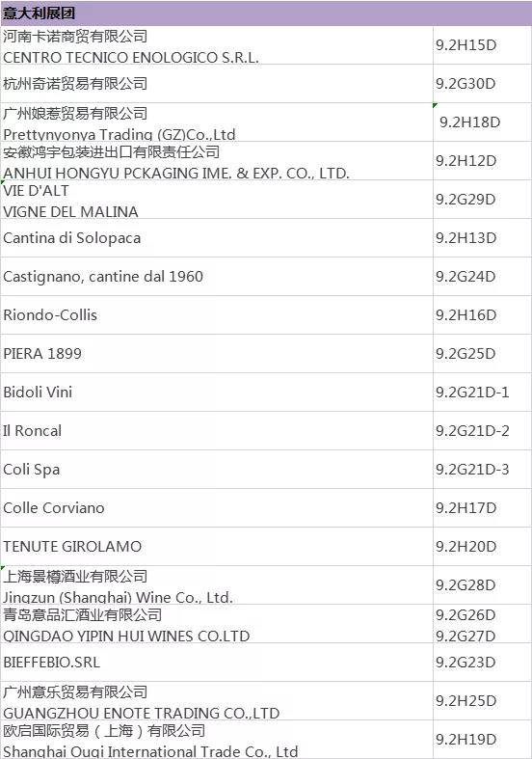Image resolution: width=532 pixels, height=759 pixels.
Task: Click the VIE D'ALT VIGNE DEL MALINA cell
Action: pyautogui.click(x=217, y=200)
